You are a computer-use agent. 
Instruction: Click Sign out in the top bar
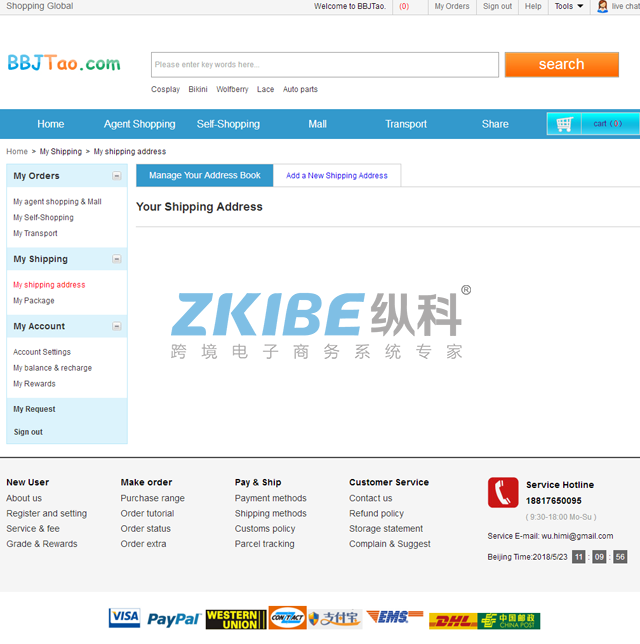coord(497,6)
